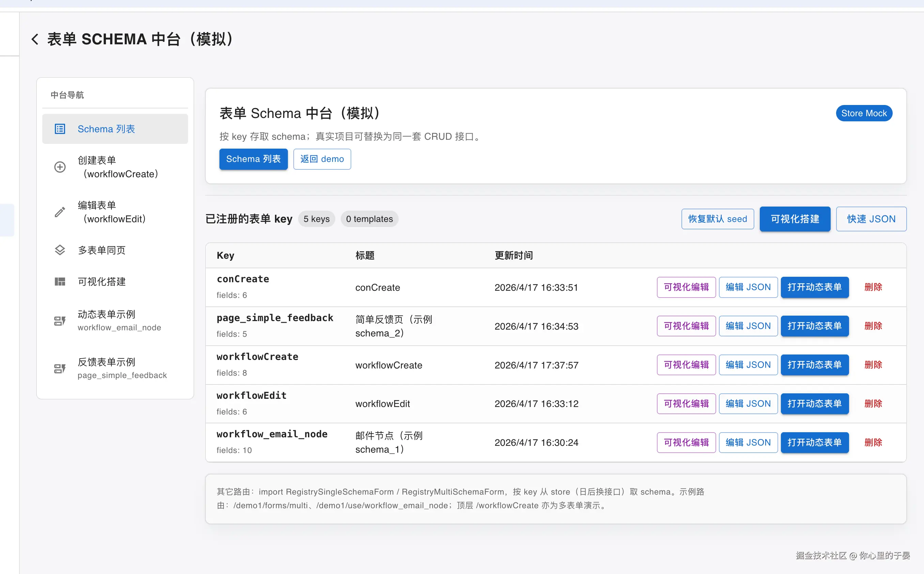Click the 'fields: 10' label

tap(234, 450)
